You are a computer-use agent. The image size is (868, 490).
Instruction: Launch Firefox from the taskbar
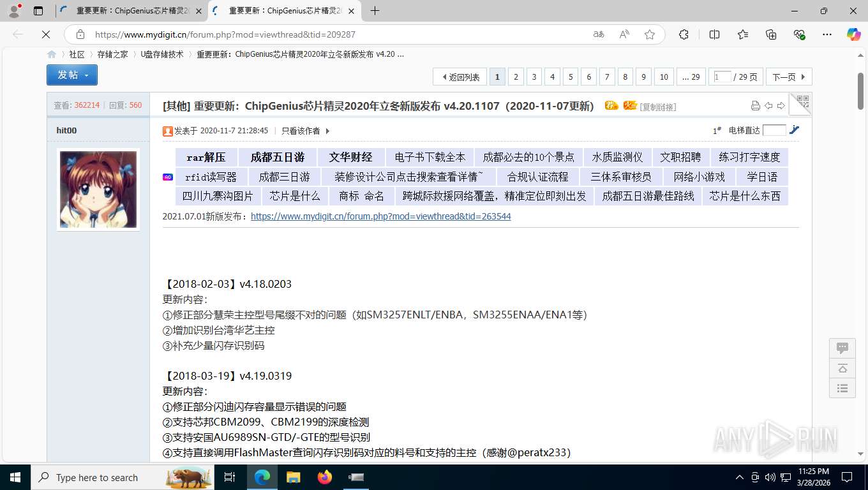coord(324,477)
